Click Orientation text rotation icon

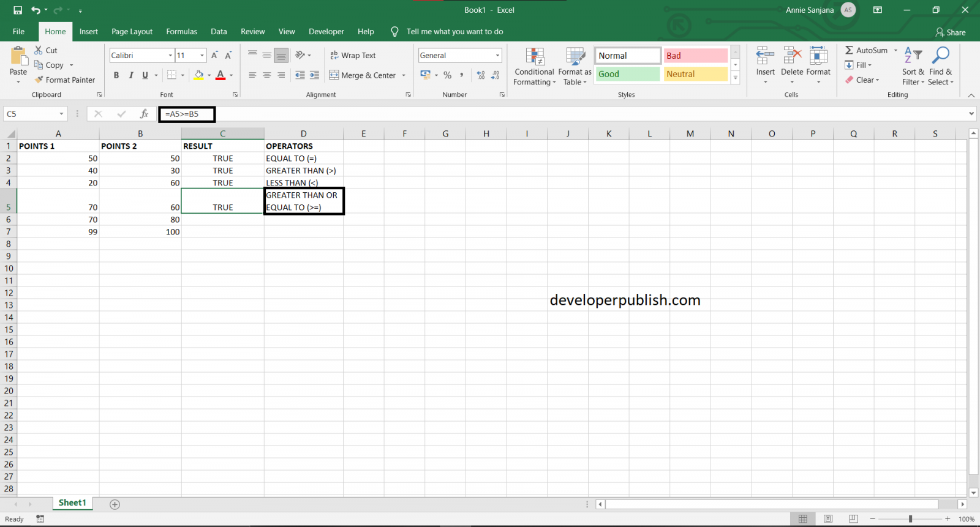pyautogui.click(x=300, y=55)
